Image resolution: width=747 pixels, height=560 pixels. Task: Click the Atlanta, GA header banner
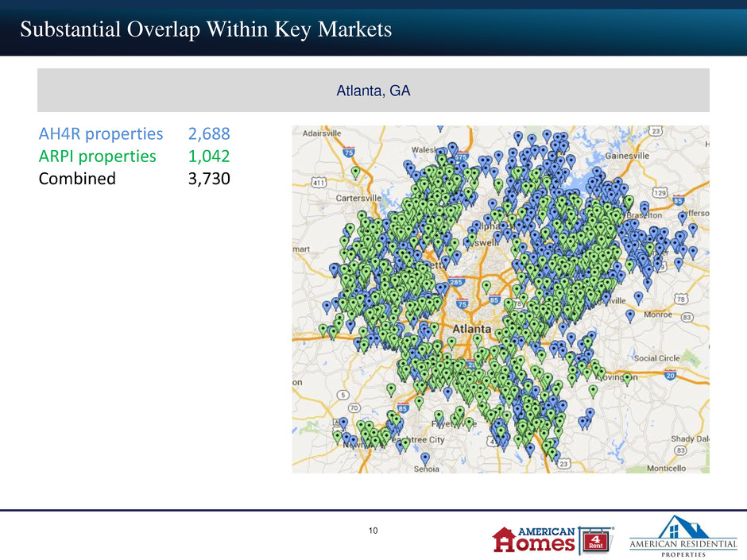click(373, 90)
